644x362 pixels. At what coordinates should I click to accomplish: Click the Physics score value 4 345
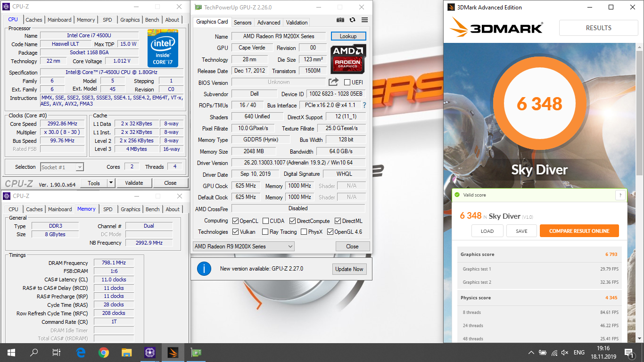[611, 298]
